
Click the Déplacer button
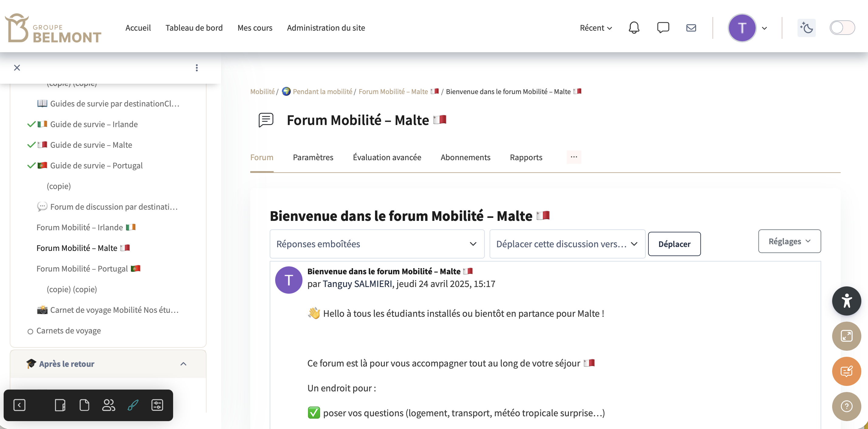[x=674, y=244]
